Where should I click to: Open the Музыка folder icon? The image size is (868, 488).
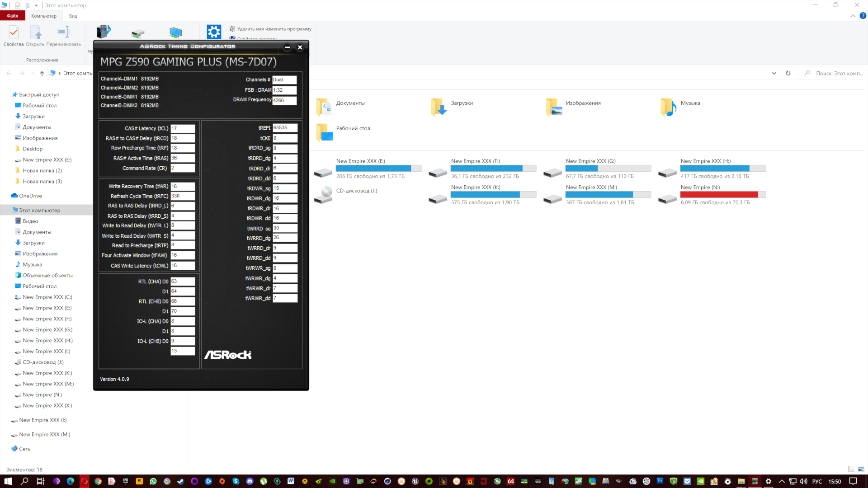[x=668, y=107]
